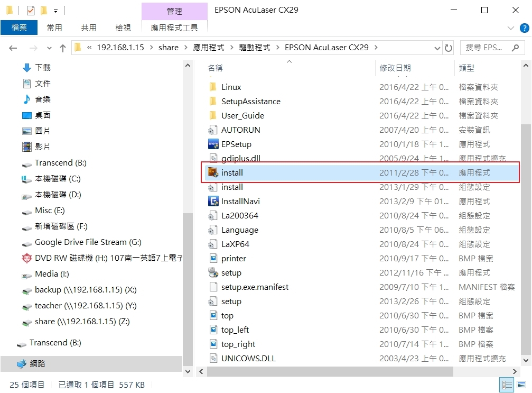The width and height of the screenshot is (532, 393).
Task: Select teacher (\\192.168.1.15) (Y:) drive
Action: [x=86, y=305]
